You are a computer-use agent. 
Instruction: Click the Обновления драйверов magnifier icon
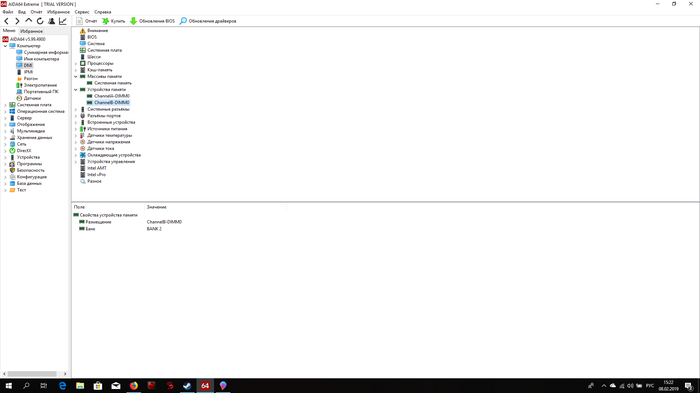[x=183, y=21]
